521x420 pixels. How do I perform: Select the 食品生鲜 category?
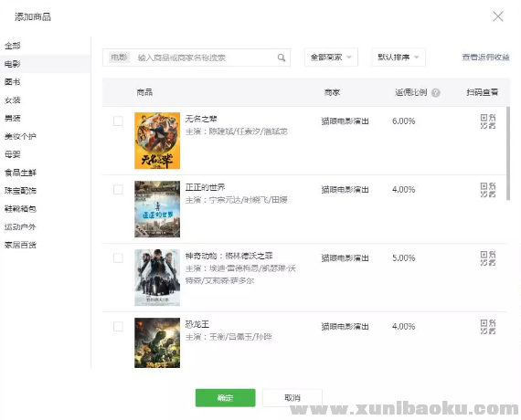(20, 173)
